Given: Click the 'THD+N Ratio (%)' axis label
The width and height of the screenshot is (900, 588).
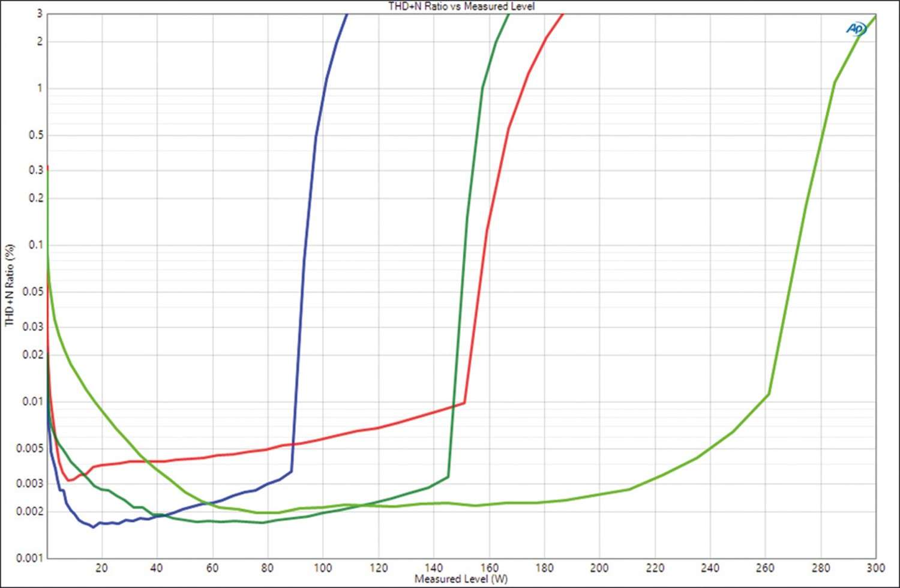Looking at the screenshot, I should [x=9, y=285].
